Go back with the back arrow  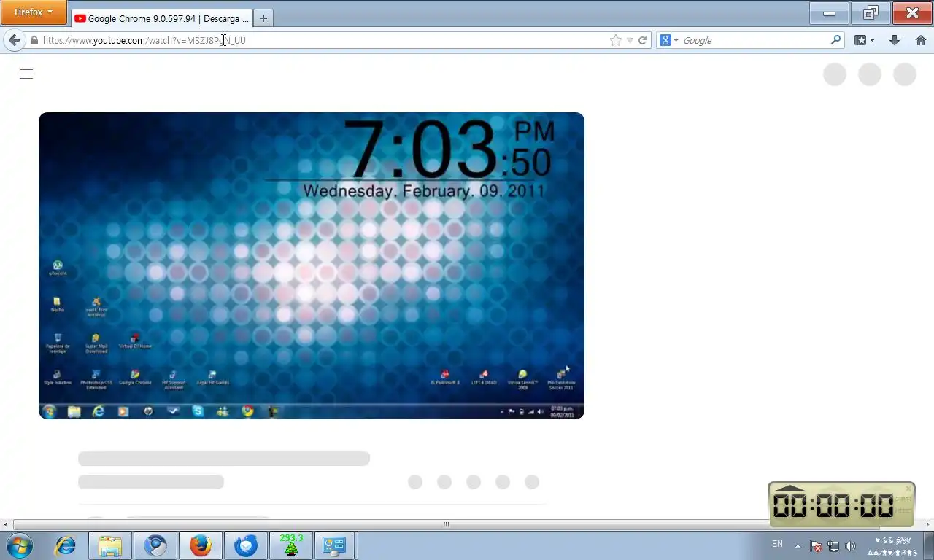coord(14,40)
